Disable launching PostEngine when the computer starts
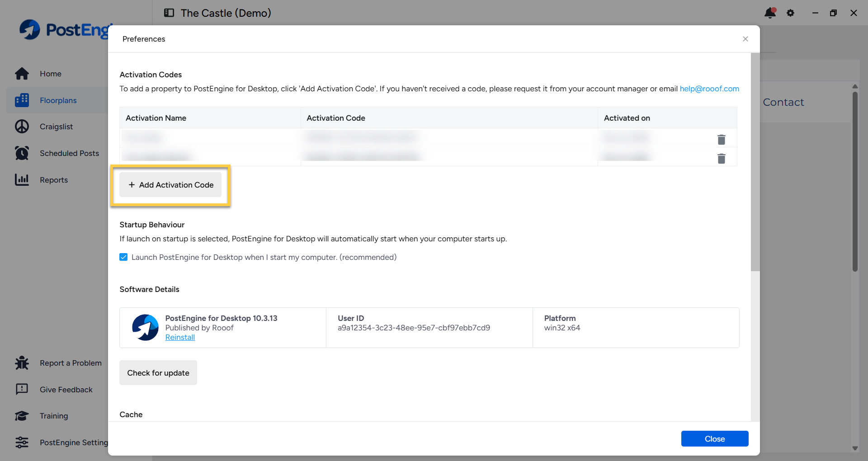The image size is (868, 461). (x=123, y=257)
